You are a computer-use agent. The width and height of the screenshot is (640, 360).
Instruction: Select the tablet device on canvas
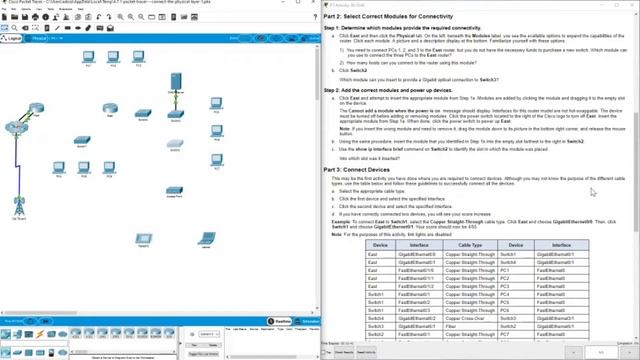coord(143,239)
